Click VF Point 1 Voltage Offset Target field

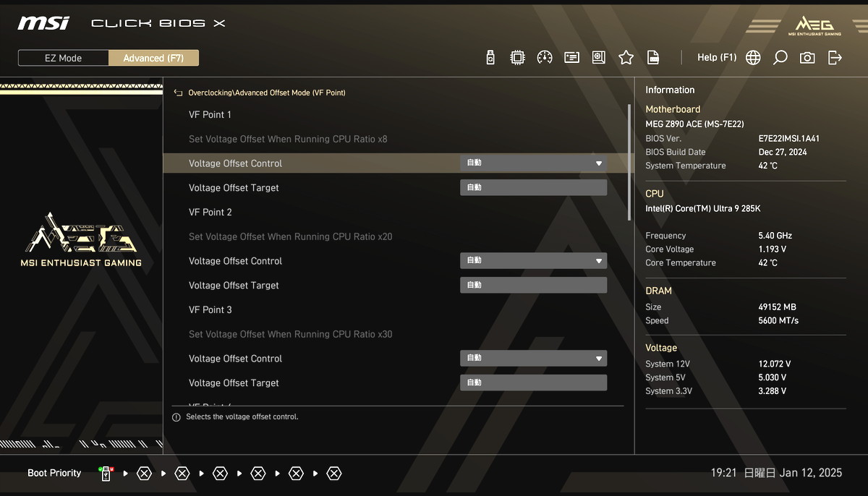pyautogui.click(x=533, y=188)
